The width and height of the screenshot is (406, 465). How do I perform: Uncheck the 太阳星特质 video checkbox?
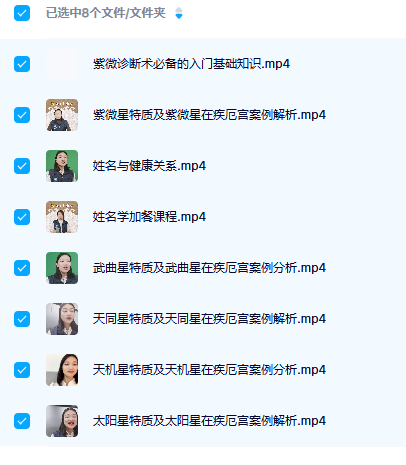tap(22, 421)
